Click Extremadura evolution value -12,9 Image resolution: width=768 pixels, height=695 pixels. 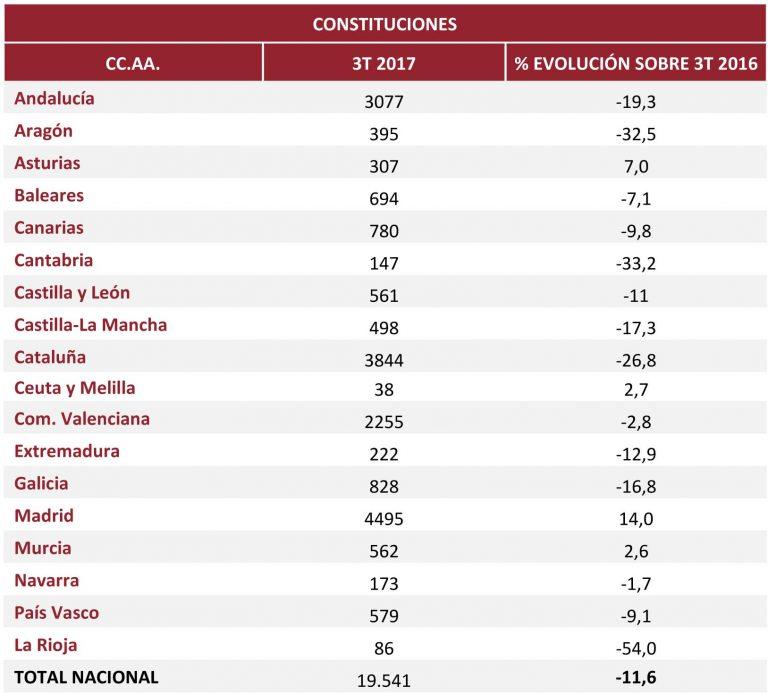point(636,454)
